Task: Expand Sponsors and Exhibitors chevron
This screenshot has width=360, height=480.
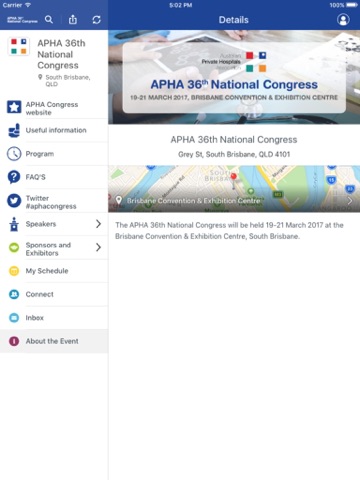Action: point(98,247)
